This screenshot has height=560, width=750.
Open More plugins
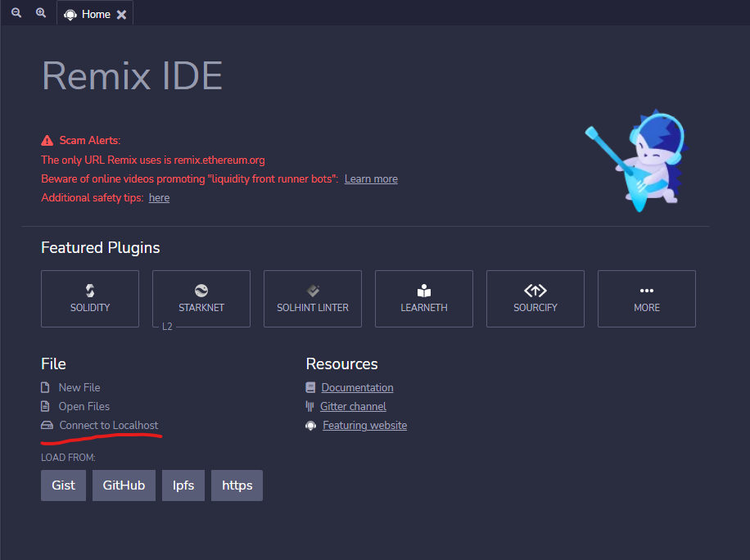click(647, 299)
